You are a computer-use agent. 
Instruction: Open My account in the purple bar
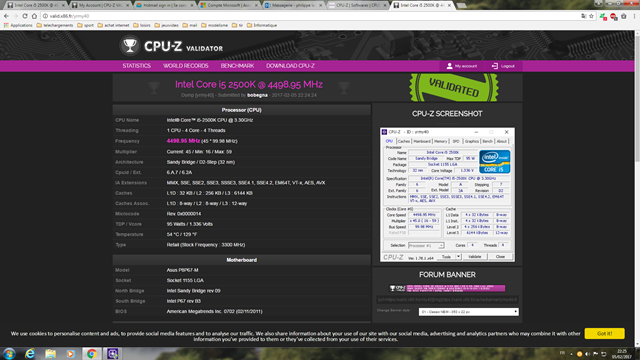click(x=462, y=66)
